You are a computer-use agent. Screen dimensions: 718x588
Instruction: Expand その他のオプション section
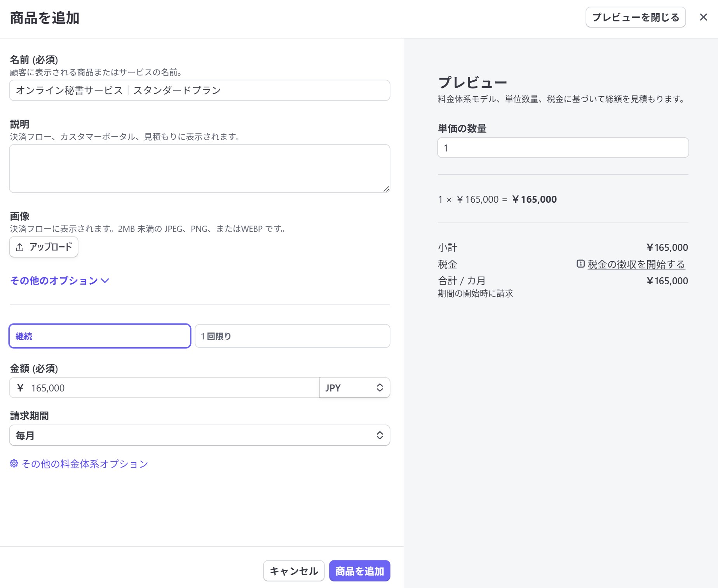[54, 280]
